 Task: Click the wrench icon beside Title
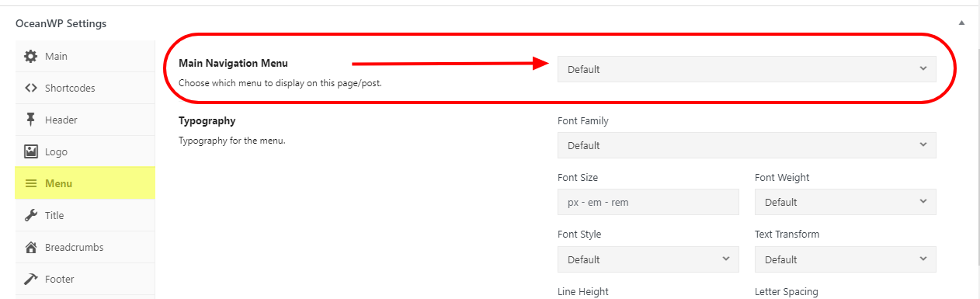tap(31, 216)
